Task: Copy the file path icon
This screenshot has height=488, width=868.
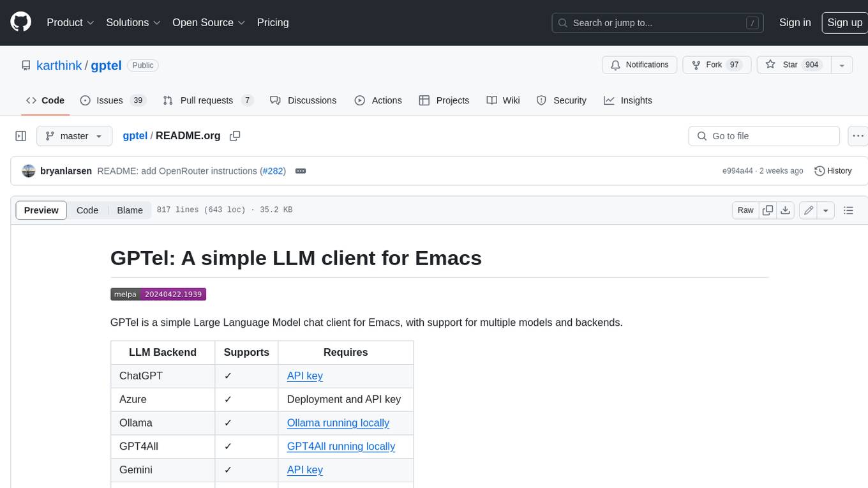Action: click(x=235, y=136)
